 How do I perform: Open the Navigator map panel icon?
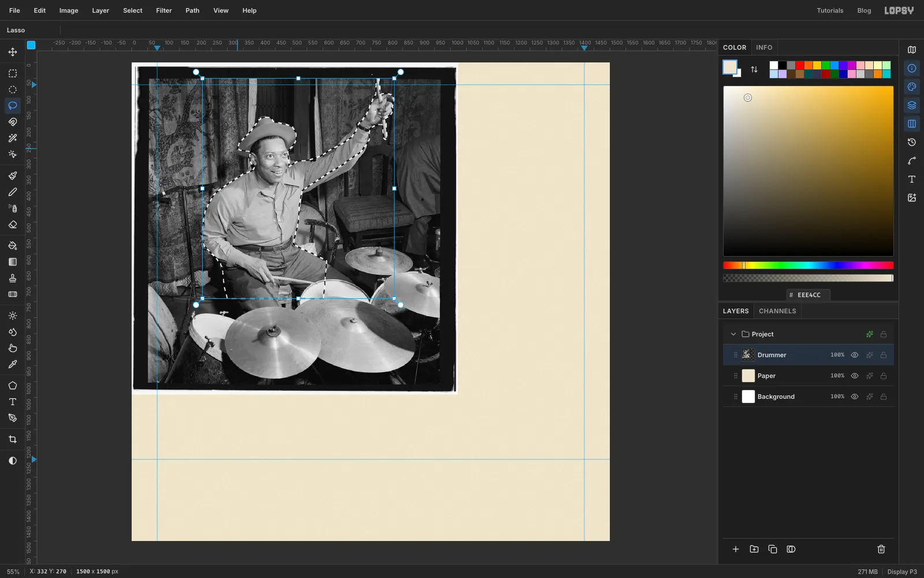(912, 50)
